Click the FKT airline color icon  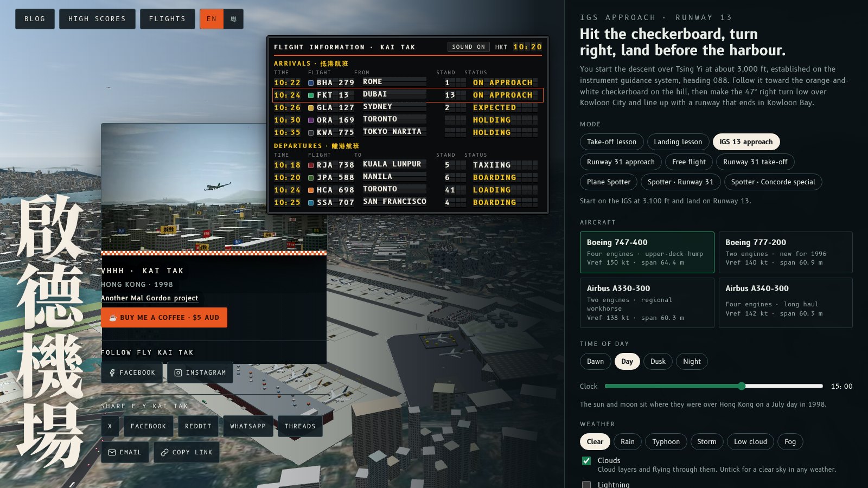tap(311, 95)
